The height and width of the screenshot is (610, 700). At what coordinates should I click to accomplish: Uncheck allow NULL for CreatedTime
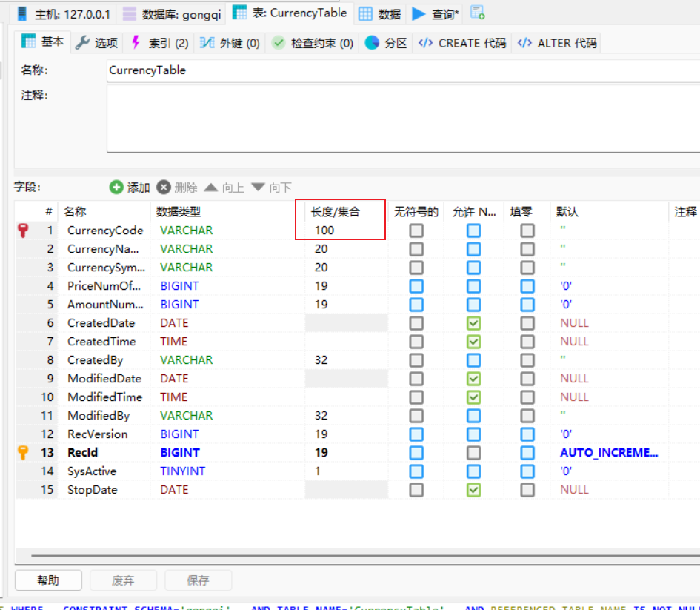[473, 342]
